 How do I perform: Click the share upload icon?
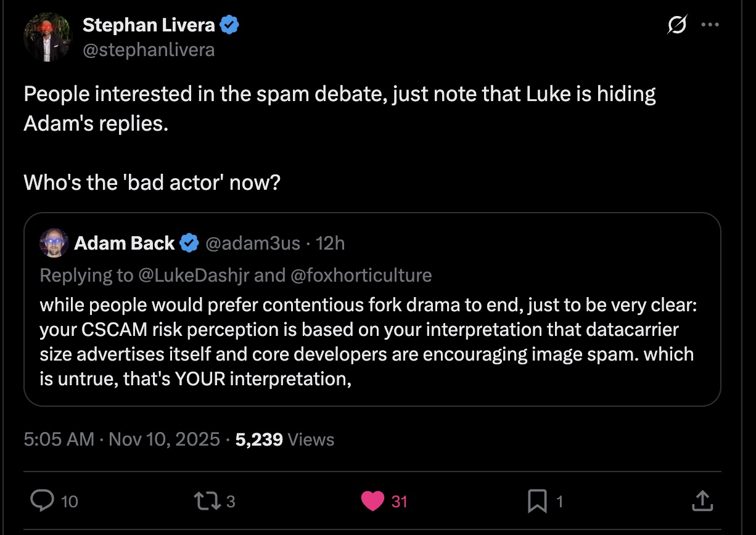pos(701,501)
